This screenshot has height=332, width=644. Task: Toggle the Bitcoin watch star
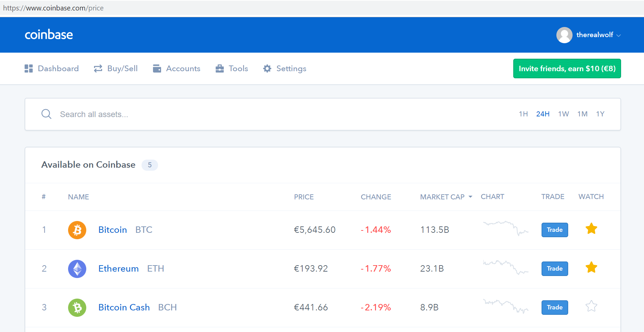pyautogui.click(x=591, y=229)
